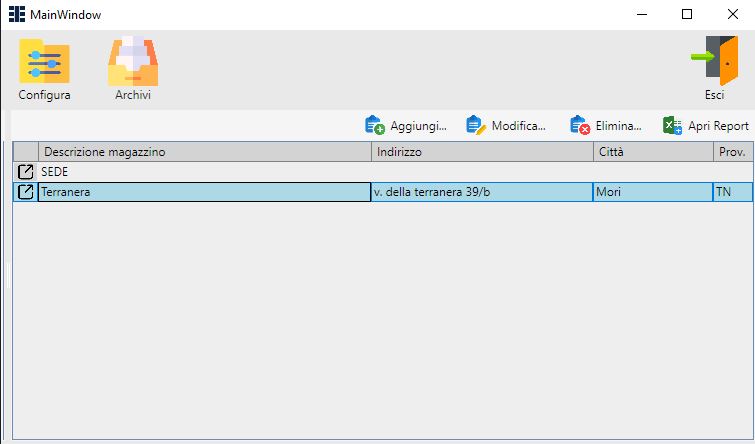
Task: Click the Elimina delete icon
Action: coord(580,126)
